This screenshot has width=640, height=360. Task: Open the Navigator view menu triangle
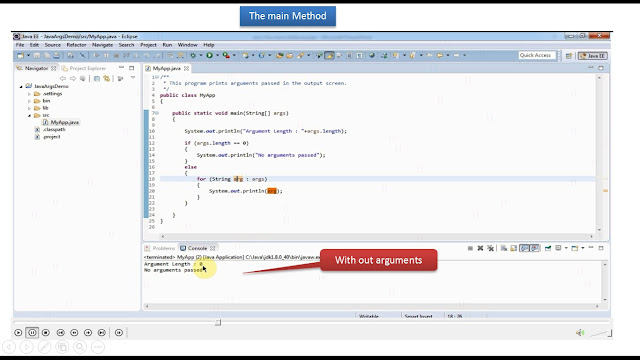click(133, 78)
